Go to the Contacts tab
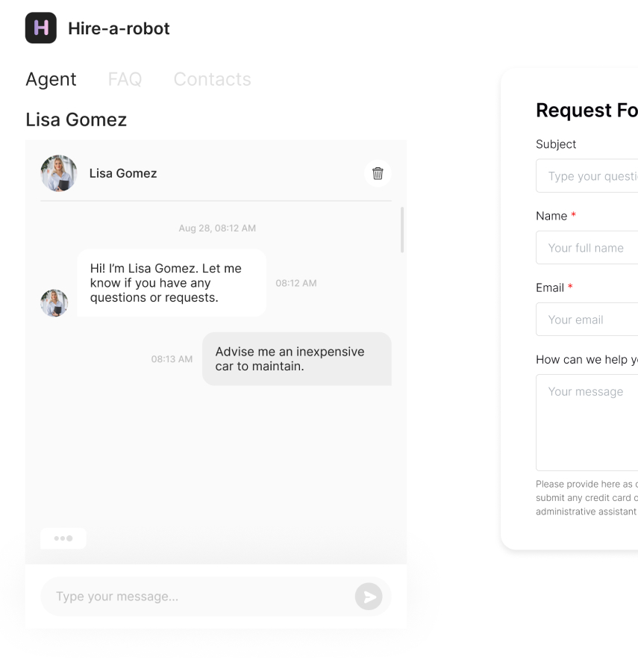Image resolution: width=638 pixels, height=672 pixels. (212, 79)
